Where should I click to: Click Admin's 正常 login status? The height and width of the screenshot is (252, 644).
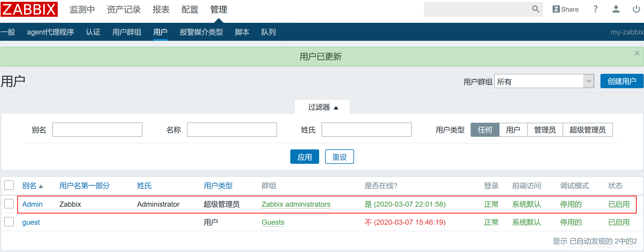pyautogui.click(x=491, y=204)
